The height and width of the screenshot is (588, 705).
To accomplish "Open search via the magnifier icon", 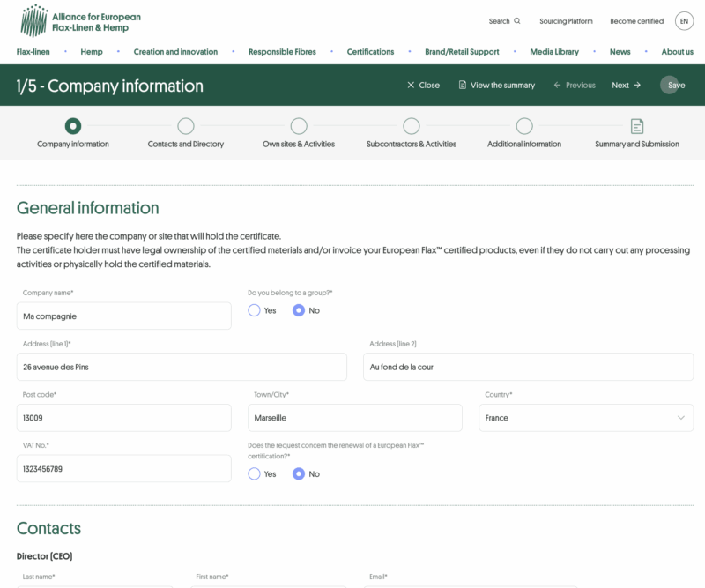I will click(517, 21).
